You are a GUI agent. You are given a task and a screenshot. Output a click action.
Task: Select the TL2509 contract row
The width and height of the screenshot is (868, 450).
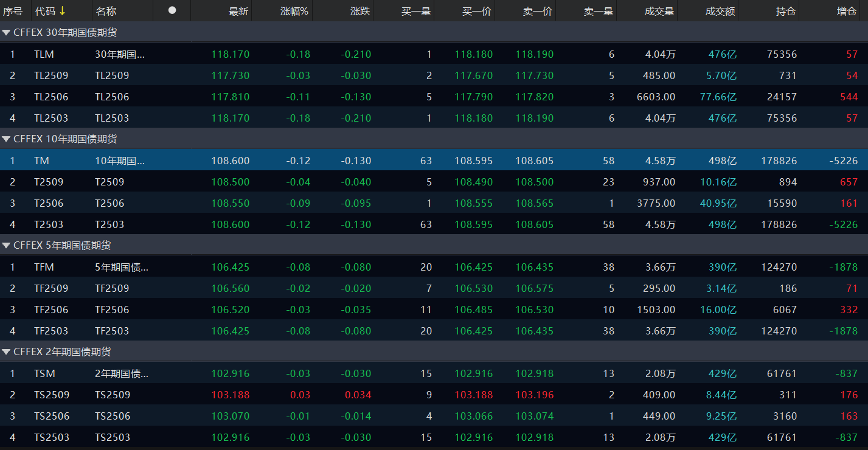[x=51, y=75]
